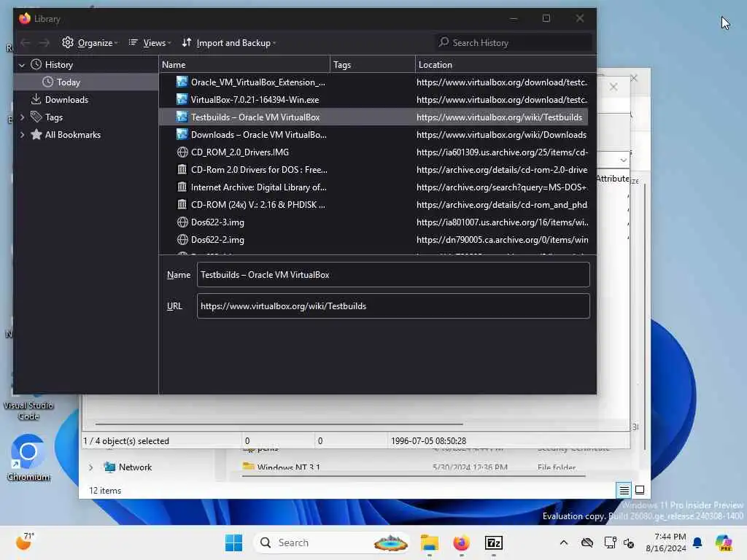Select the VirtualBox-7.0.21-164394-Win.exe entry
This screenshot has width=747, height=560.
click(x=373, y=99)
